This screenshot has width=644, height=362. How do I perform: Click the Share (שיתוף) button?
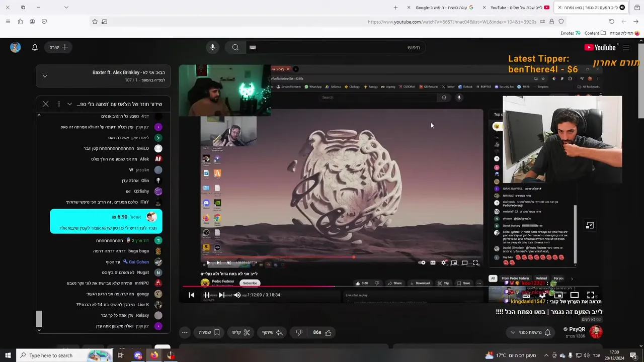[x=272, y=332]
